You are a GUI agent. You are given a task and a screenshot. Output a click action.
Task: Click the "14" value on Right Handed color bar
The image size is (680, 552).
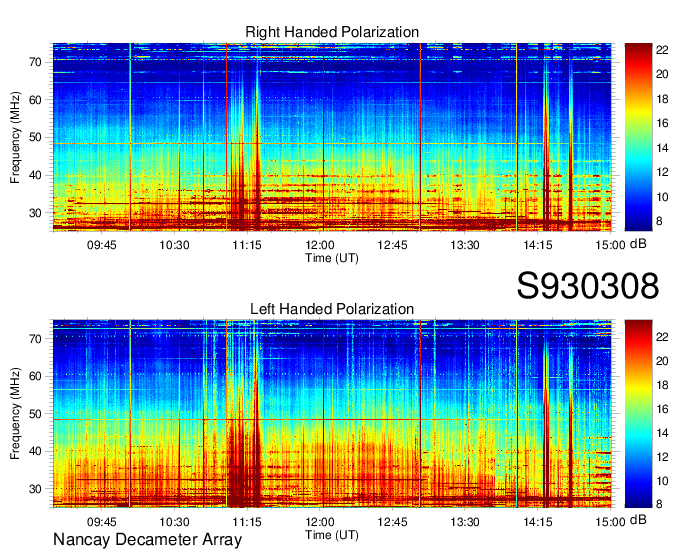662,148
